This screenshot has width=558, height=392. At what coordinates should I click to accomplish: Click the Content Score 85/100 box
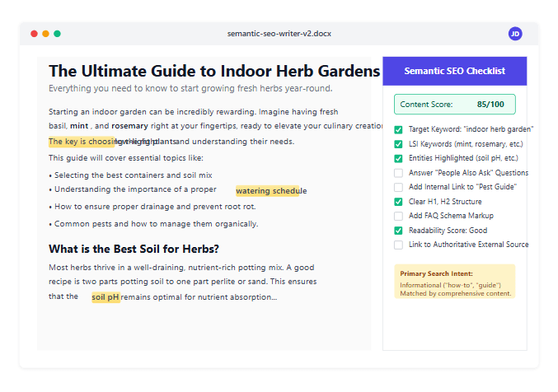454,105
